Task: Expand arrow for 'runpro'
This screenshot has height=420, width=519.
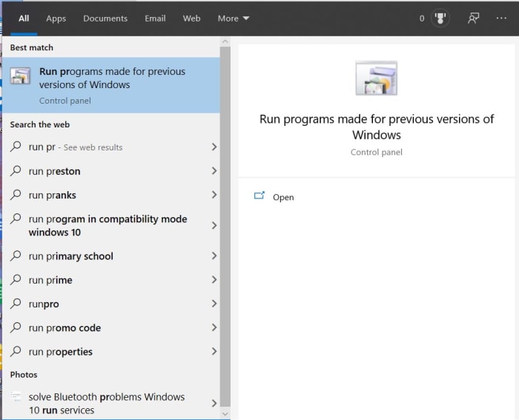Action: pos(214,304)
